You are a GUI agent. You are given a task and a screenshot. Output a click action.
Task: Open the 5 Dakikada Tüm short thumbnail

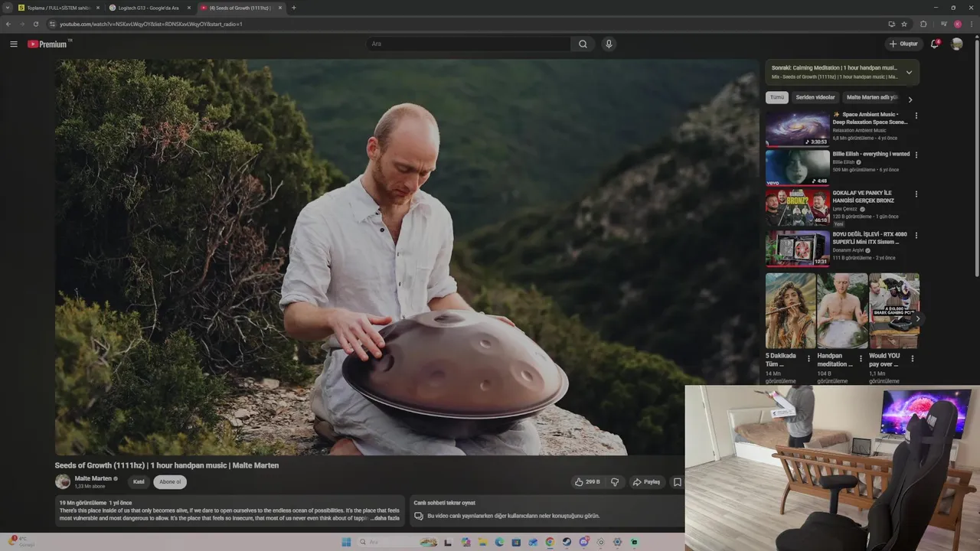click(x=790, y=311)
